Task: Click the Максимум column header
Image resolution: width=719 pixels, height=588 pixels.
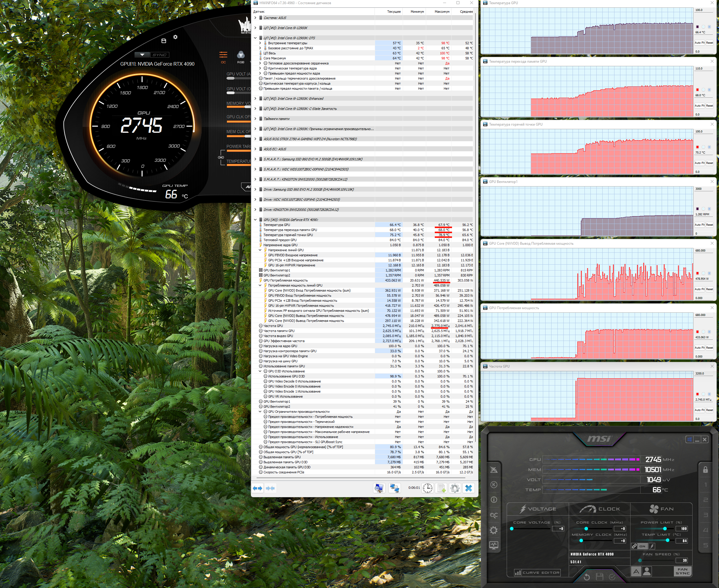Action: [x=442, y=12]
